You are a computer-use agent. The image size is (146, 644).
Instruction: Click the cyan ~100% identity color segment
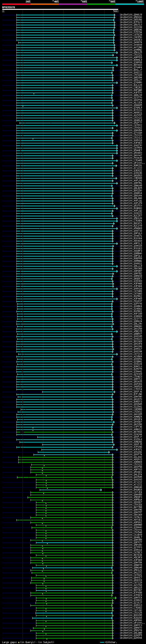tap(130, 4)
